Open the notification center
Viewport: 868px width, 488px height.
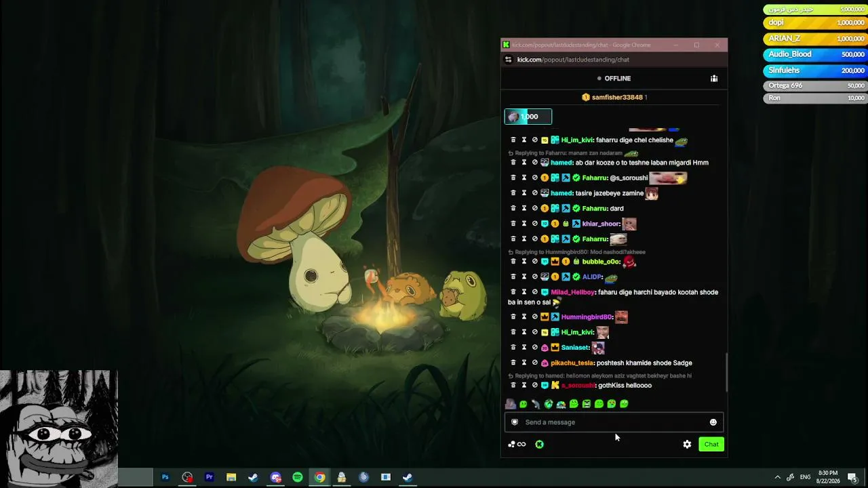(852, 477)
